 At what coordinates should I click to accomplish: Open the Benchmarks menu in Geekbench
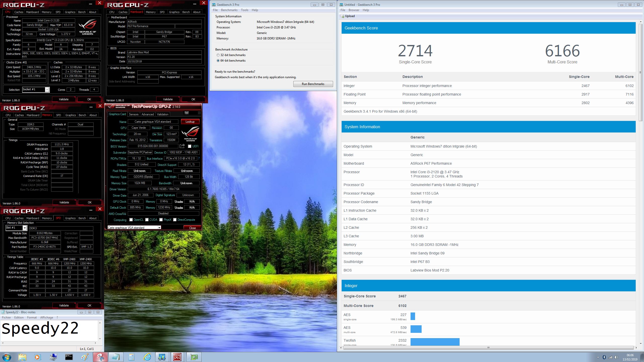point(229,10)
